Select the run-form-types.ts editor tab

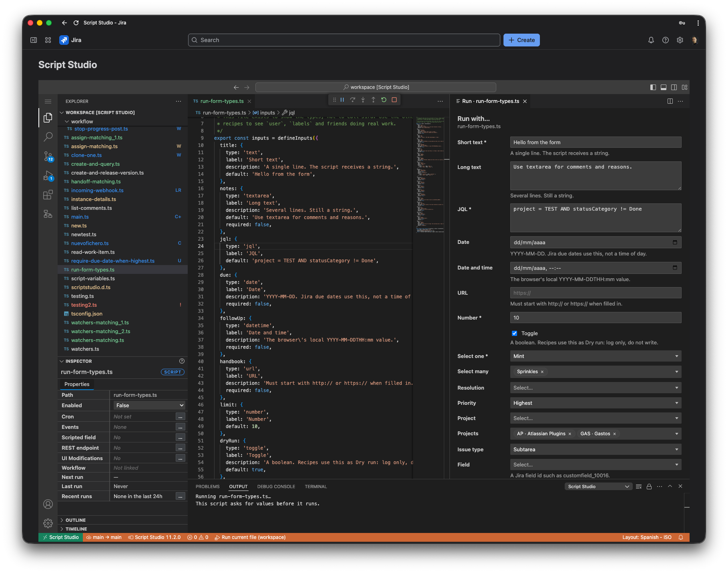point(222,101)
